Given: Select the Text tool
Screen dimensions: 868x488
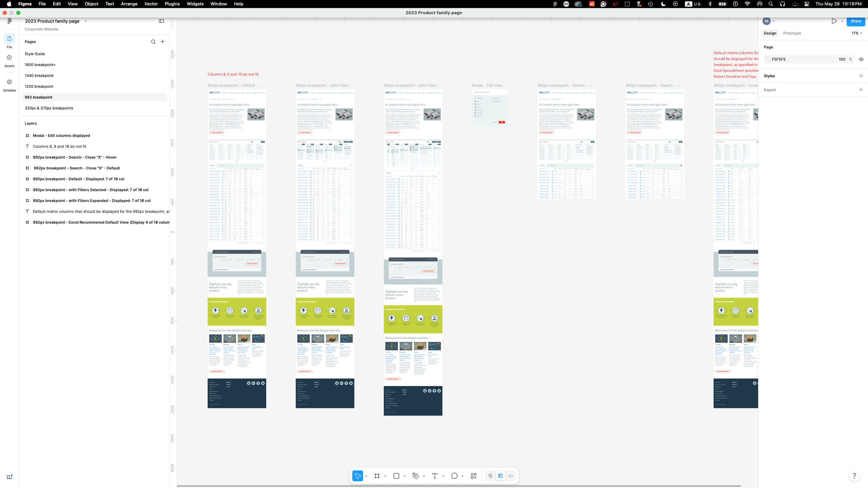Looking at the screenshot, I should pos(435,476).
